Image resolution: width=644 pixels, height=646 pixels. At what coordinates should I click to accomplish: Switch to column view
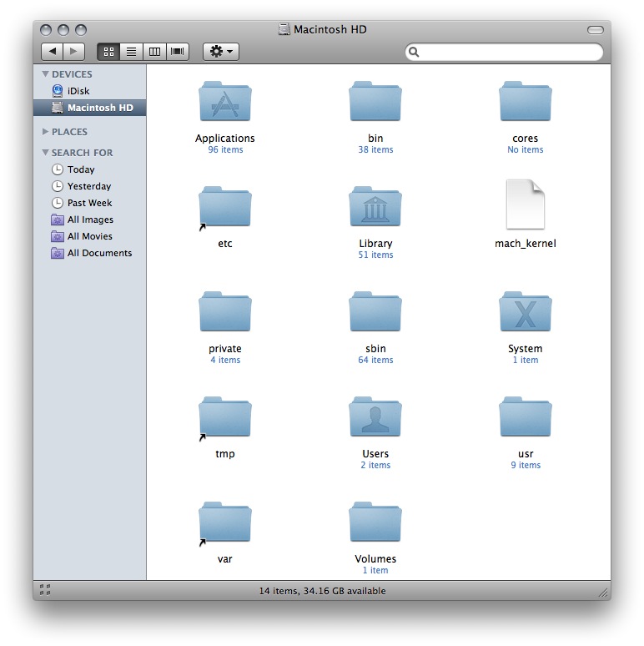pyautogui.click(x=154, y=52)
